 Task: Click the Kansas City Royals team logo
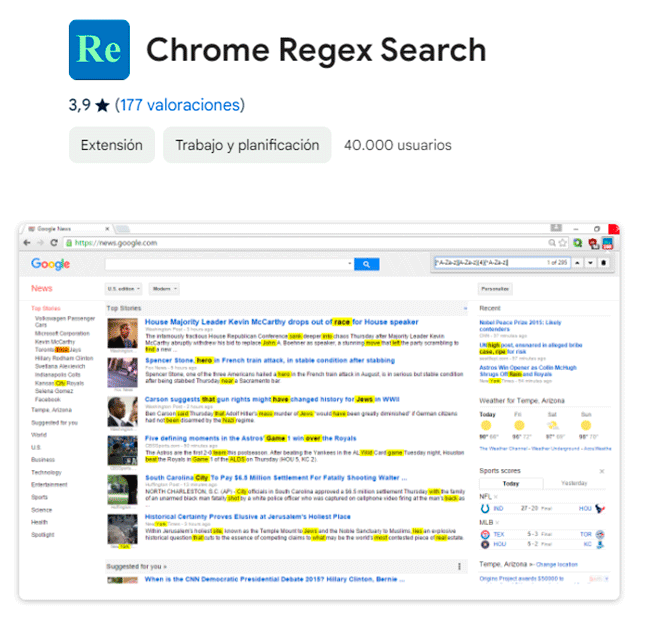click(x=600, y=545)
